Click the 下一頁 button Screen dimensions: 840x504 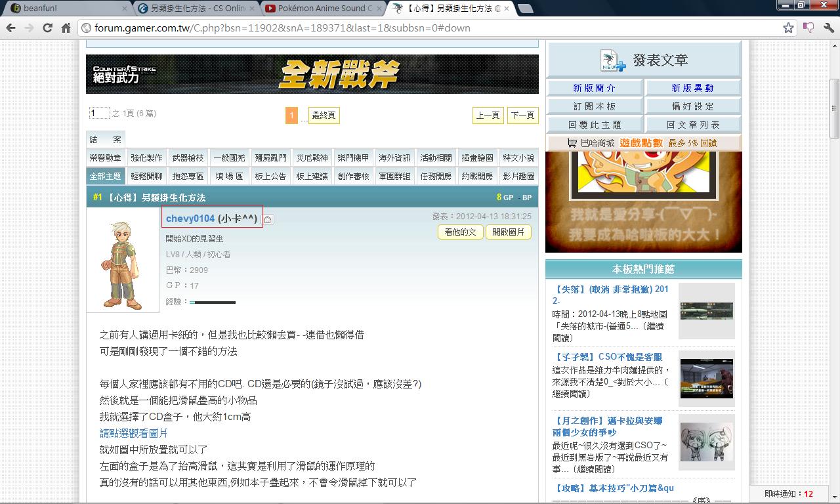[x=523, y=115]
